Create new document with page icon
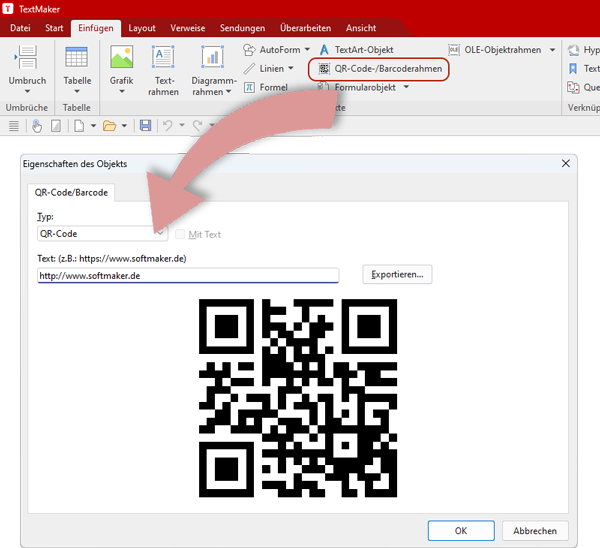Viewport: 600px width, 548px height. [79, 126]
